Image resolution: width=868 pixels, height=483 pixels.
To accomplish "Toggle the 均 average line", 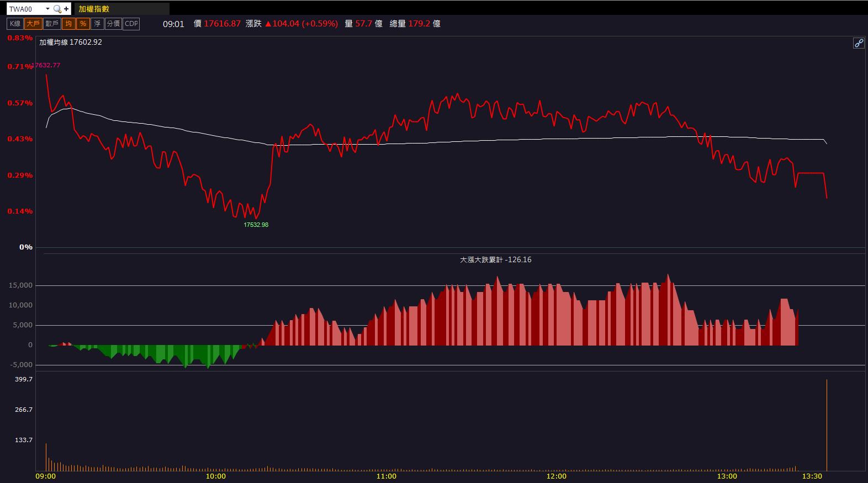I will (68, 24).
